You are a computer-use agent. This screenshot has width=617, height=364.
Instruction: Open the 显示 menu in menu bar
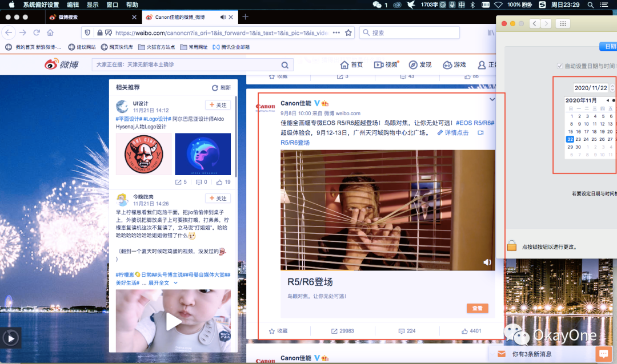pos(93,5)
